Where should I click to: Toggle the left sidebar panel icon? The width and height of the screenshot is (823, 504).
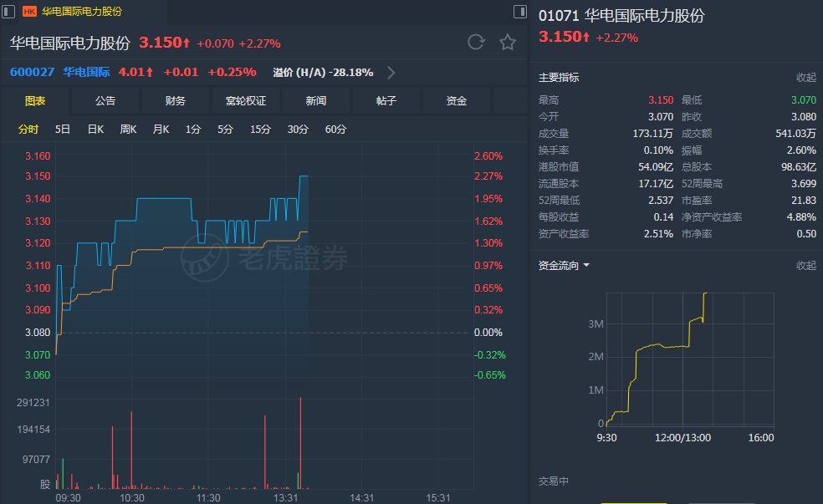click(x=8, y=11)
